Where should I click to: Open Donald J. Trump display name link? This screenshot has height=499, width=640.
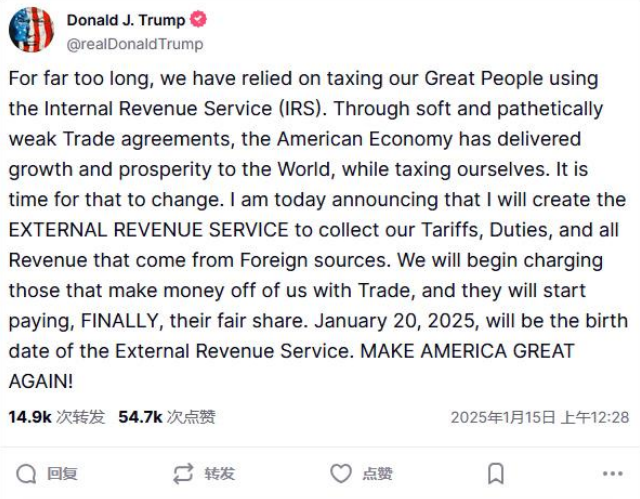click(x=126, y=20)
